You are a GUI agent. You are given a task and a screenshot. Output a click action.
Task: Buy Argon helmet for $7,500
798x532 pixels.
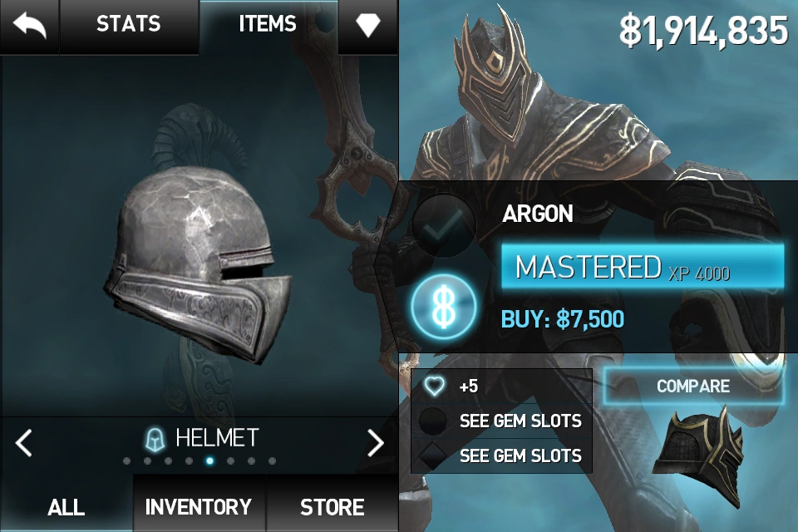point(563,319)
